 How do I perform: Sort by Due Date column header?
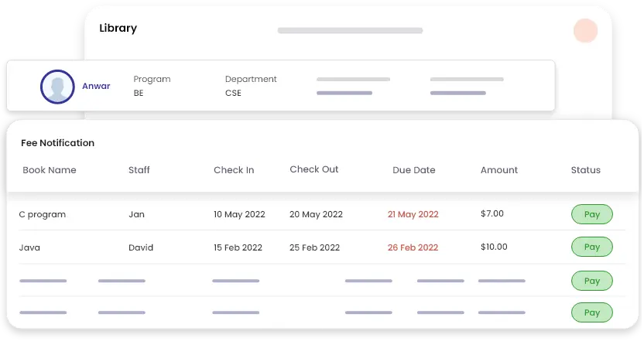[x=414, y=170]
